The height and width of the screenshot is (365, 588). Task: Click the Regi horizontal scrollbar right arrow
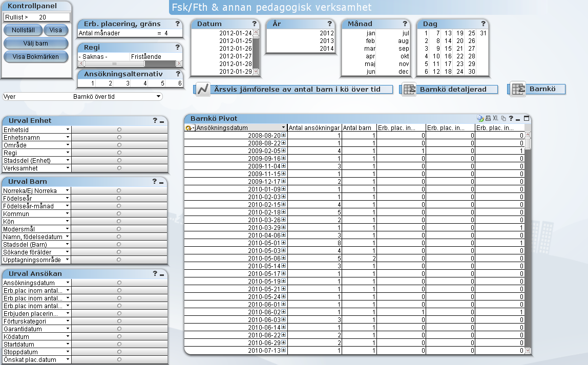(x=179, y=63)
